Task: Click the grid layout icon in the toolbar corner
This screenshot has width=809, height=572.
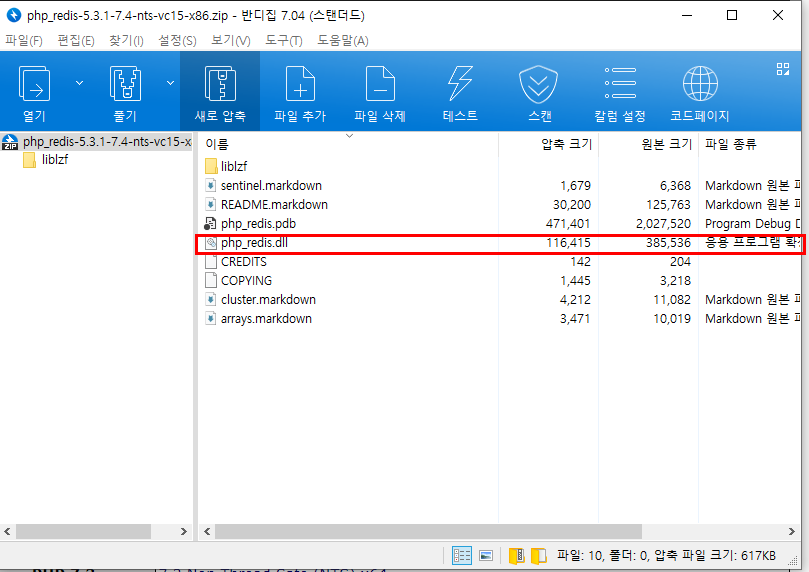Action: click(x=783, y=69)
